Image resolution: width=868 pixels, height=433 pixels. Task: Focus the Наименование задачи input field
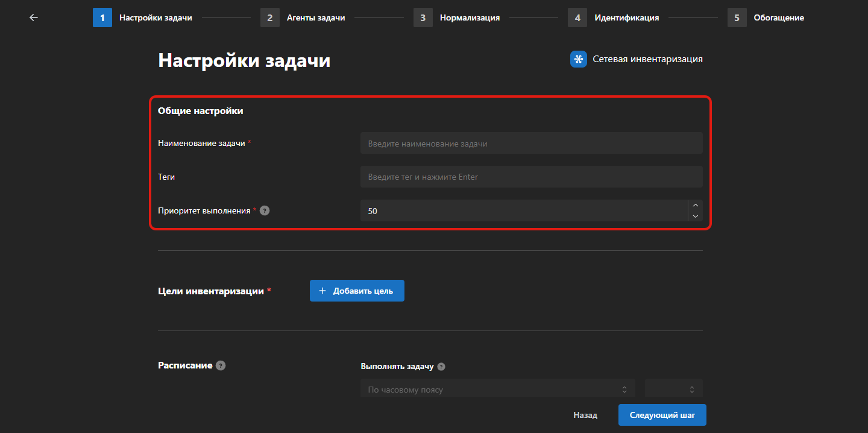pyautogui.click(x=532, y=144)
